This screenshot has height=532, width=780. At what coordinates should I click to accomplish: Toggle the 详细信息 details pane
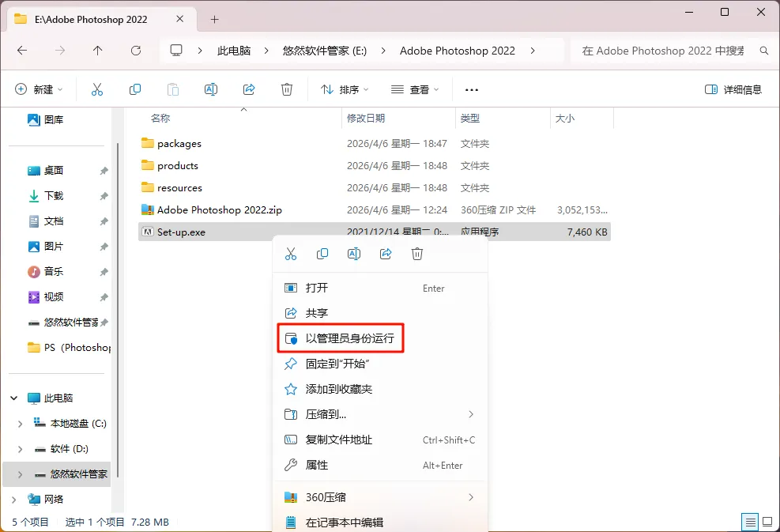(x=733, y=89)
